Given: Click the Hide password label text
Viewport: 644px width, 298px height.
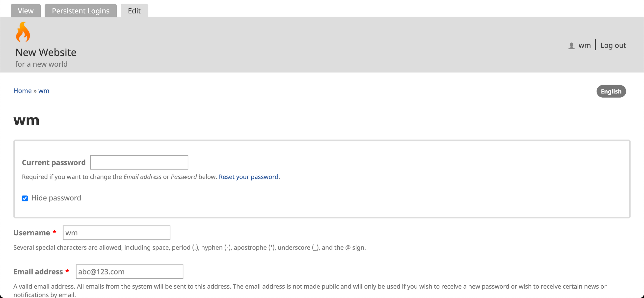Looking at the screenshot, I should [x=56, y=198].
